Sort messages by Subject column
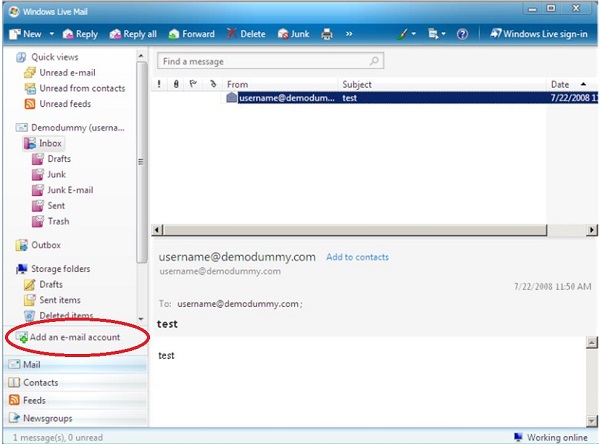 pos(443,84)
